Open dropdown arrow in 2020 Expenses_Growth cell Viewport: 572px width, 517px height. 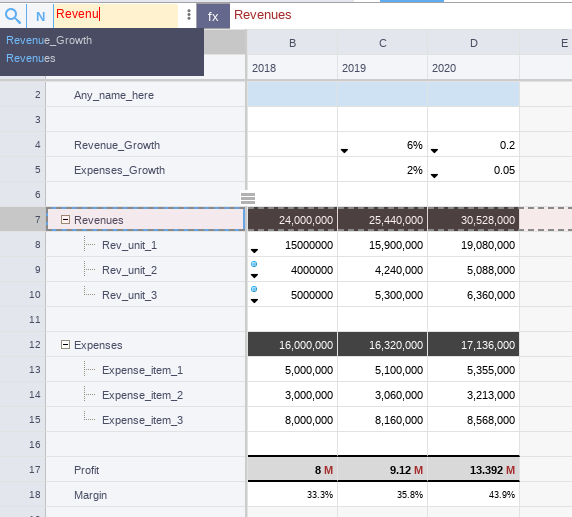(434, 176)
